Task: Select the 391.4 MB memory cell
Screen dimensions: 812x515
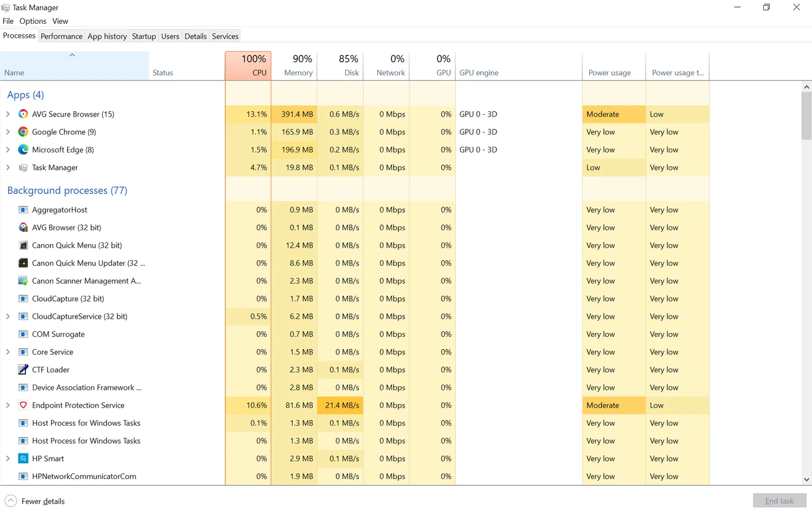Action: (294, 114)
